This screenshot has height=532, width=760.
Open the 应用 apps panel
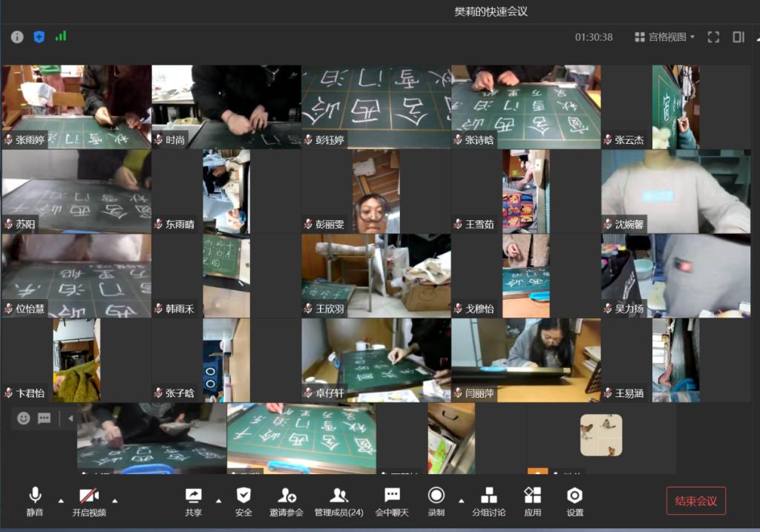(532, 501)
